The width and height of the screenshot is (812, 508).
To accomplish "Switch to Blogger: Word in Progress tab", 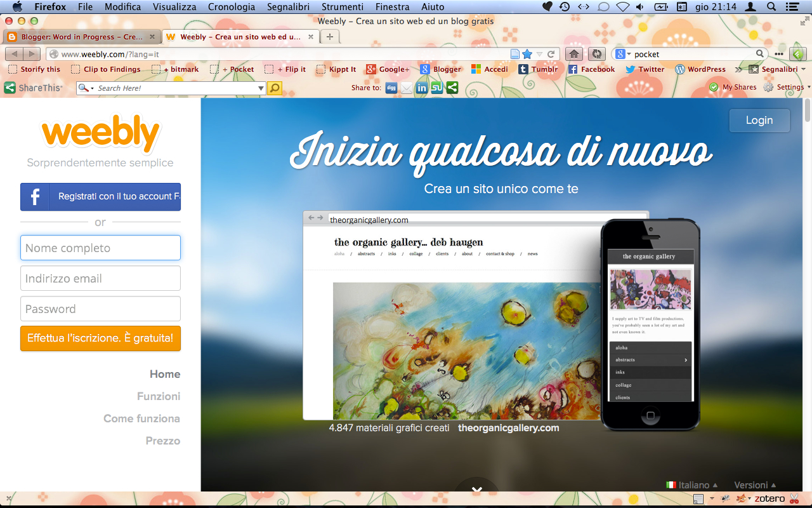I will click(81, 37).
